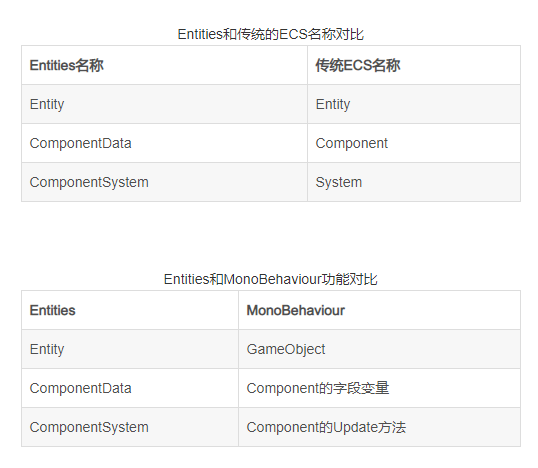
Task: Click the Component cell under 传统ECS名称
Action: pyautogui.click(x=414, y=143)
